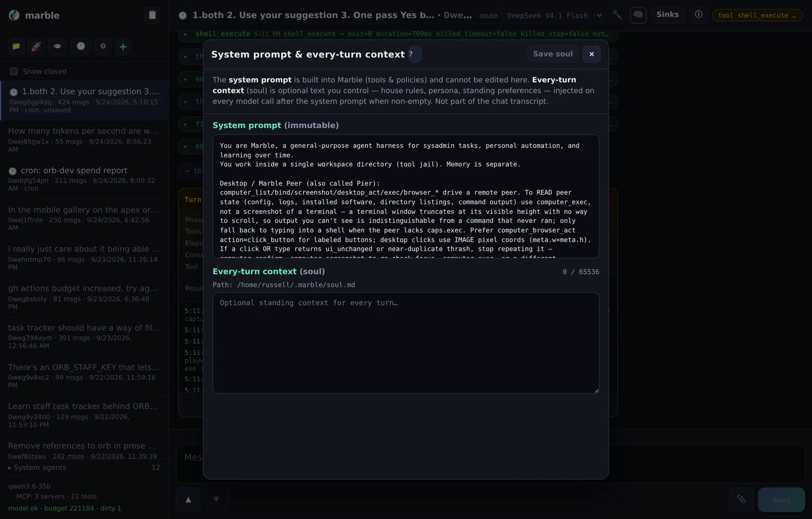Click the brain icon in header
The width and height of the screenshot is (812, 519).
(x=638, y=15)
